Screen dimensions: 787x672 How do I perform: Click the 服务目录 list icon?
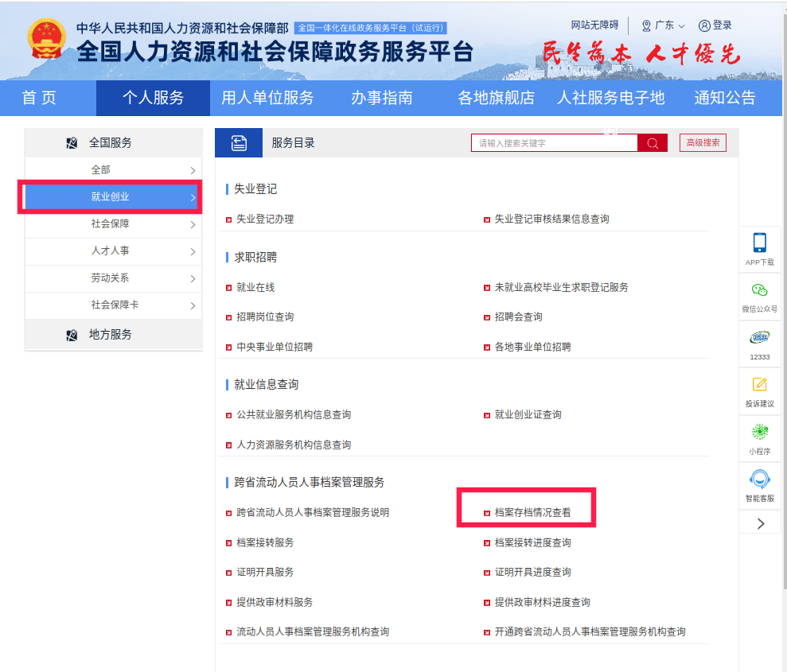point(239,143)
